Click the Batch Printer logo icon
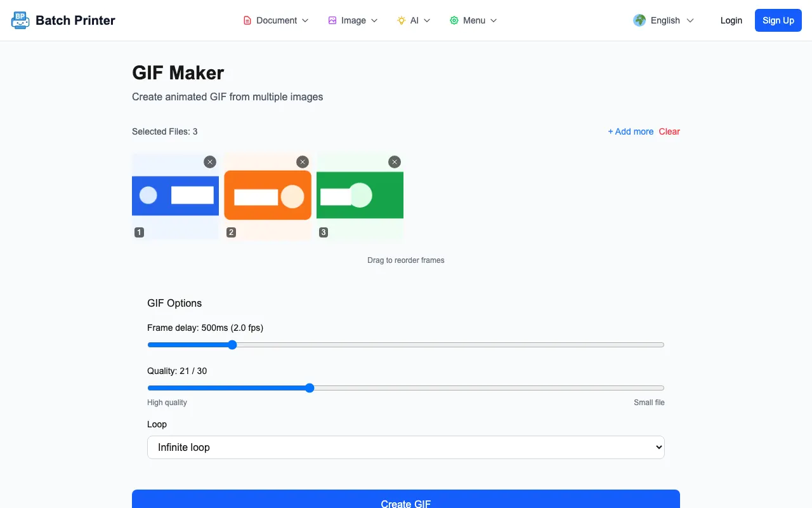 [x=20, y=20]
